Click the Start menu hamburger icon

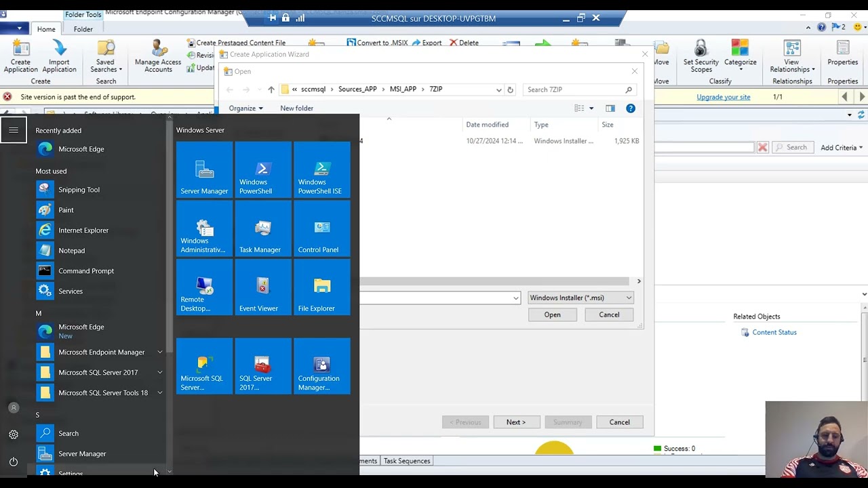pos(14,130)
